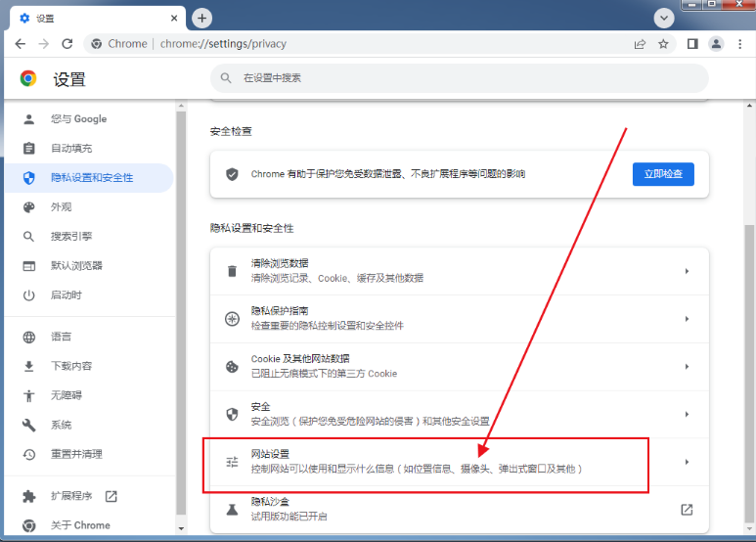Click the 立即检查 button
The image size is (756, 542).
[663, 174]
